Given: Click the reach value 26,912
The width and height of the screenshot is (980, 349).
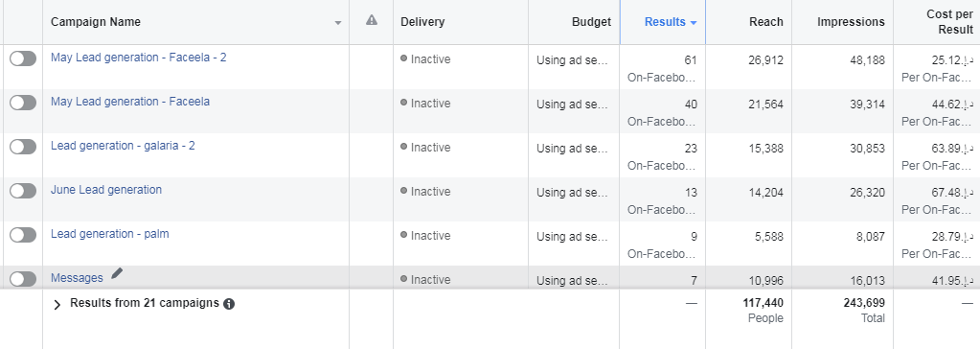Looking at the screenshot, I should tap(765, 60).
